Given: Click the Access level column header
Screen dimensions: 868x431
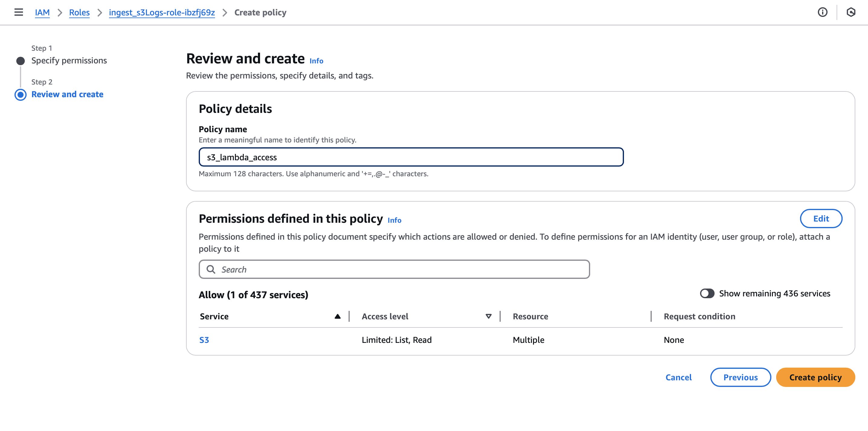Looking at the screenshot, I should 385,316.
